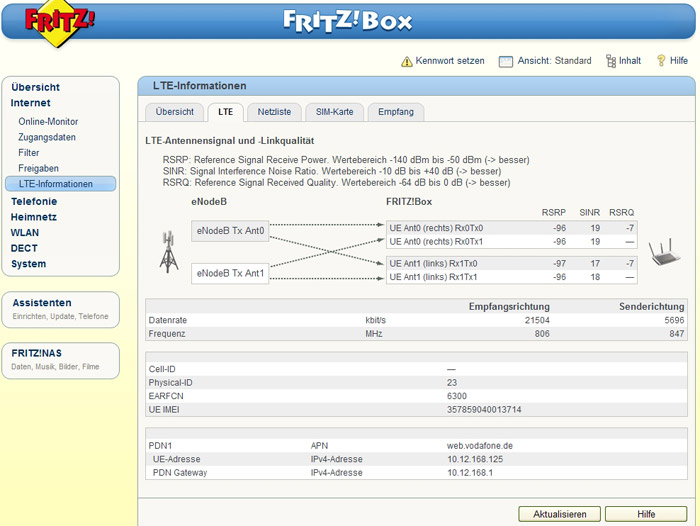
Task: Click the UE-Adresse value 10.12.168.125
Action: point(475,459)
